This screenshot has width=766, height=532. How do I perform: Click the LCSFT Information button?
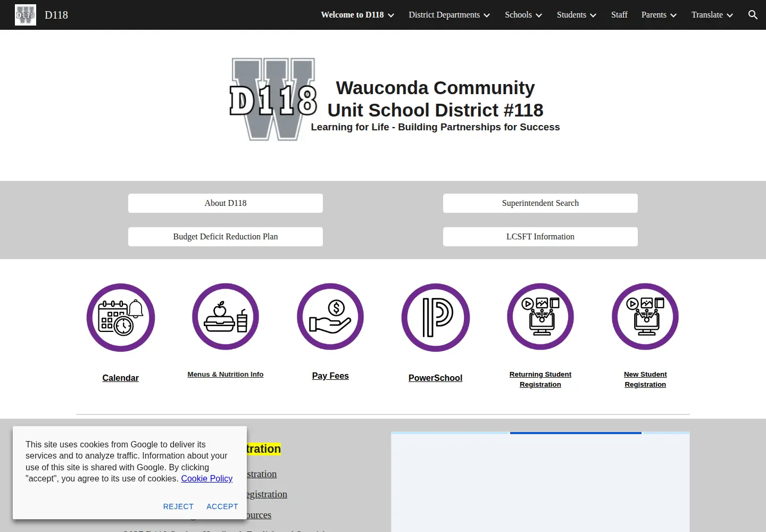point(540,237)
